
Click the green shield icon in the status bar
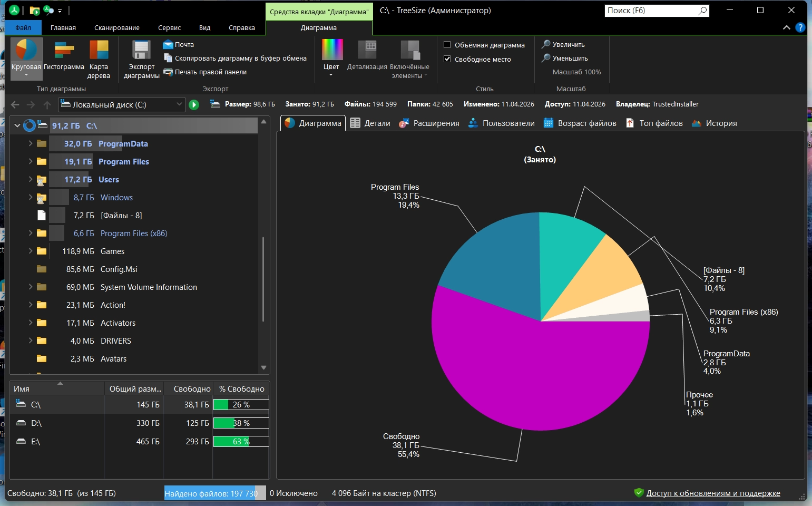[x=639, y=493]
